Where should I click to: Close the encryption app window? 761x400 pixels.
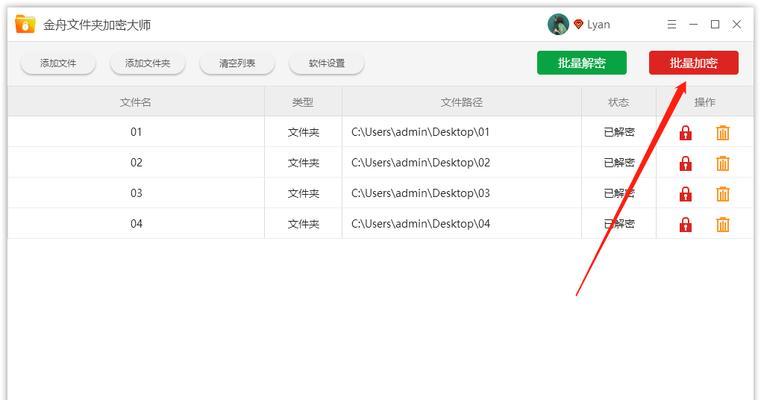(x=737, y=24)
